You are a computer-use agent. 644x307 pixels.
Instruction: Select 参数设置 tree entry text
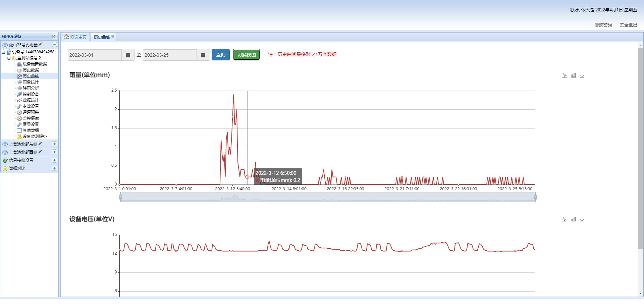[31, 106]
